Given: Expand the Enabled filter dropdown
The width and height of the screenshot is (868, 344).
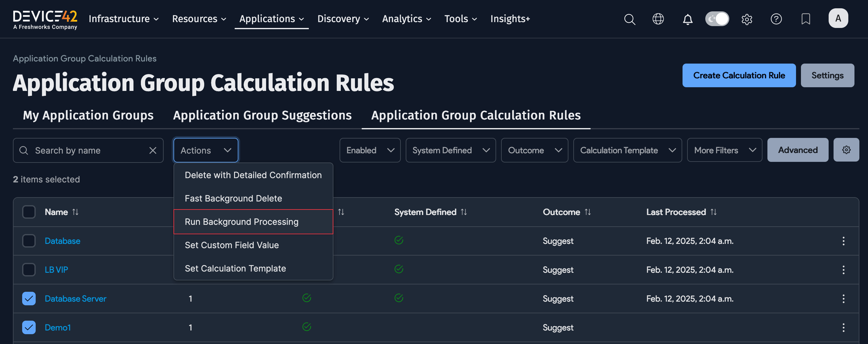Looking at the screenshot, I should 370,150.
